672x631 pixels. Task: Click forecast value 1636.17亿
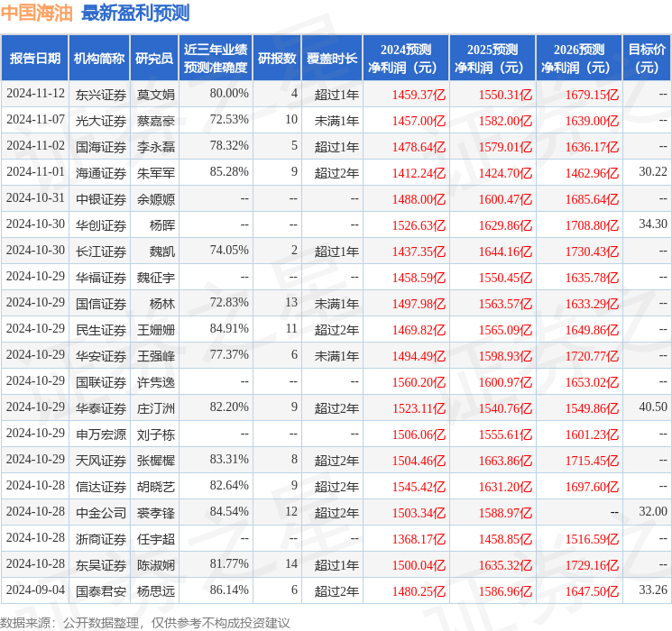pyautogui.click(x=592, y=147)
